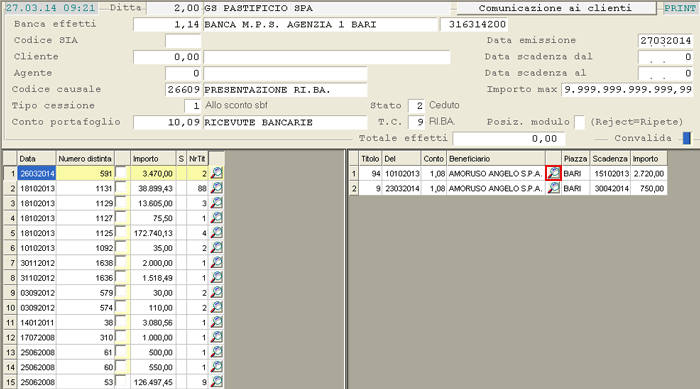
Task: Toggle checkbox beside distinta 1092
Action: [x=121, y=247]
